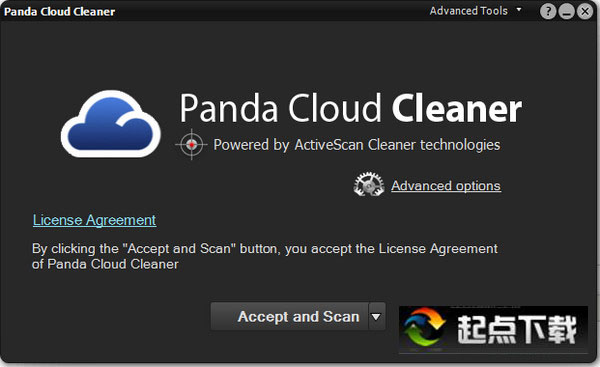
Task: Click the blue cloud logo
Action: tap(111, 124)
